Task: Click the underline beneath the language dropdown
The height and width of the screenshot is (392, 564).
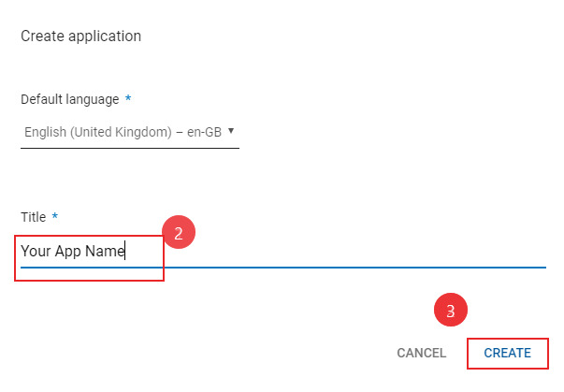Action: pos(129,148)
